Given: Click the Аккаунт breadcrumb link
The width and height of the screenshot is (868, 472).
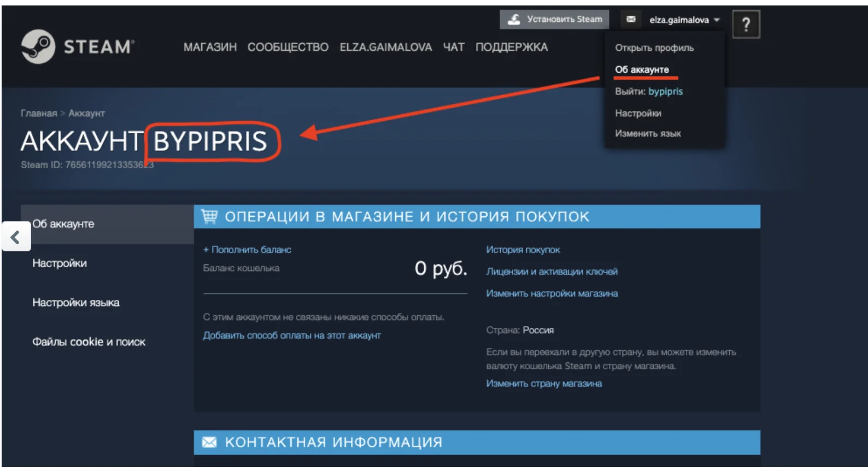Looking at the screenshot, I should tap(86, 113).
